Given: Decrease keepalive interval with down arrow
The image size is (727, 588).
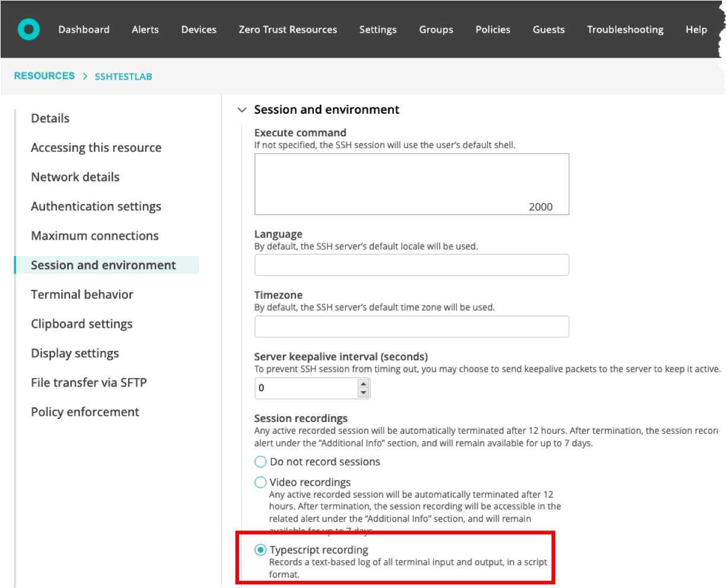Looking at the screenshot, I should pos(363,392).
